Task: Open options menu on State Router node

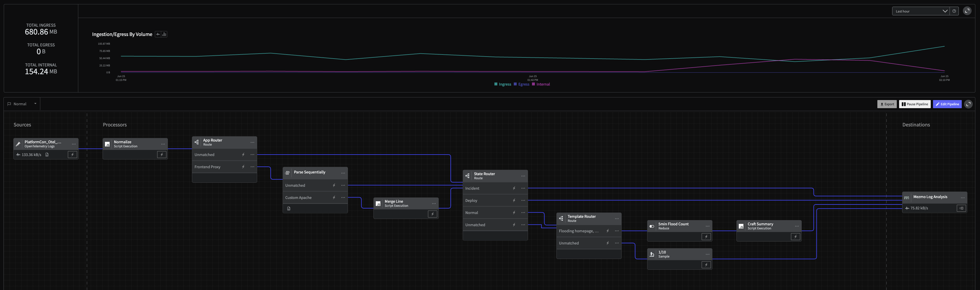Action: point(523,176)
